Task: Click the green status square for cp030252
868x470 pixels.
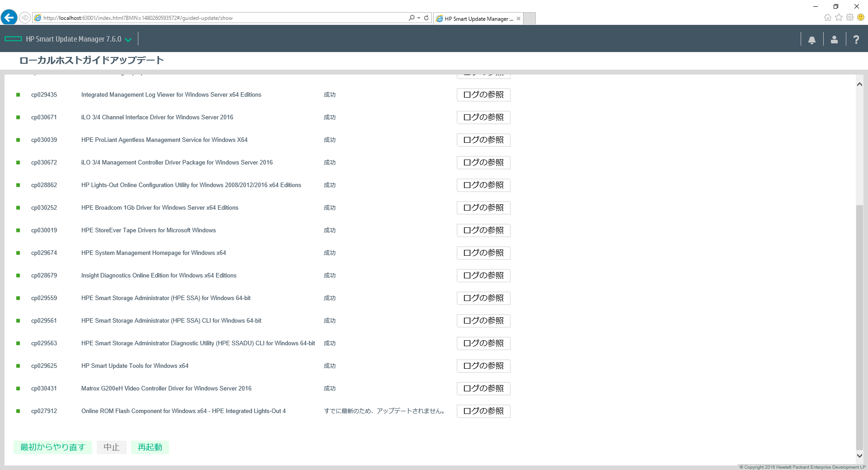Action: (18, 208)
